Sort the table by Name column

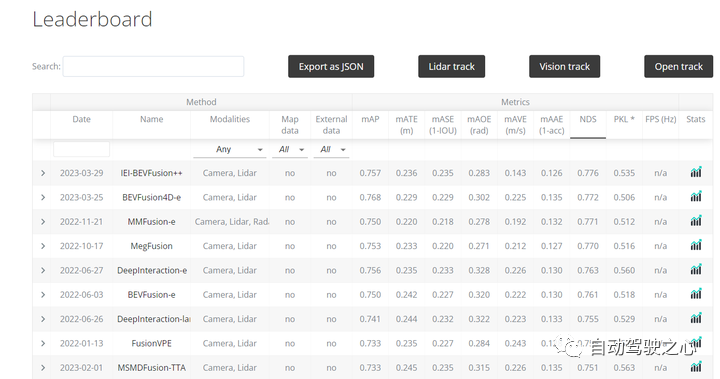point(152,119)
